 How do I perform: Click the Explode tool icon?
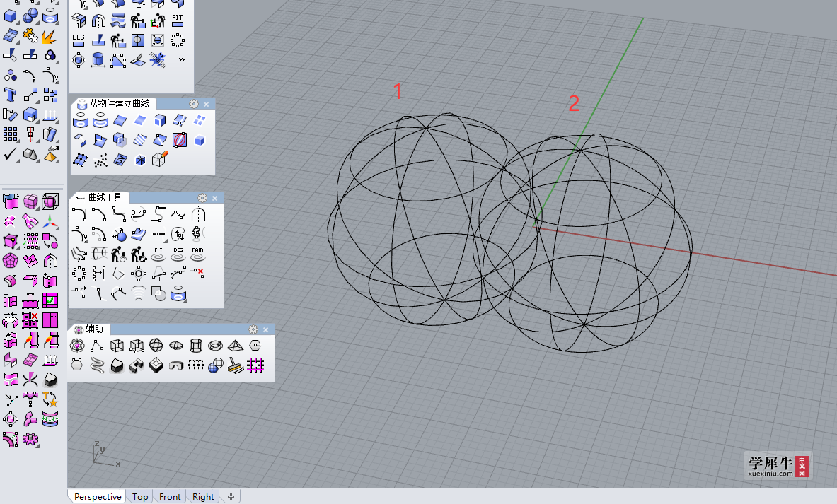[x=50, y=36]
